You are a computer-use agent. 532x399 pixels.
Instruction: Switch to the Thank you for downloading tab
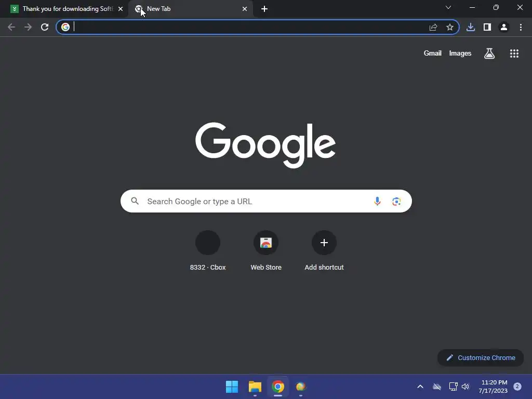point(67,9)
